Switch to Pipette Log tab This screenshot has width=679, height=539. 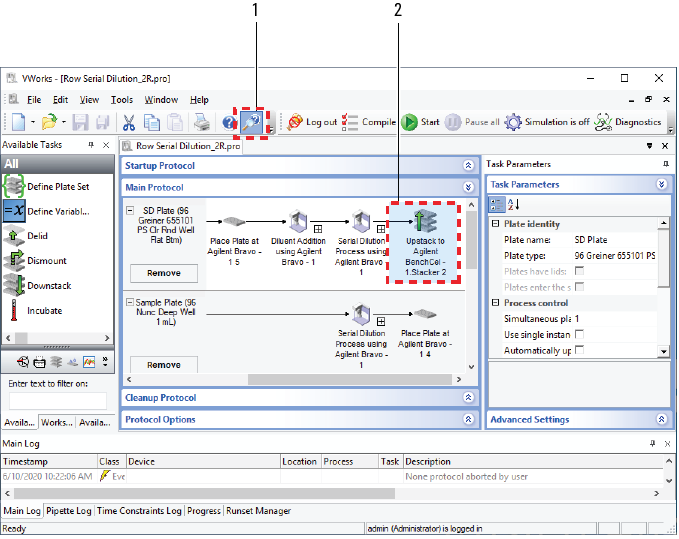68,511
